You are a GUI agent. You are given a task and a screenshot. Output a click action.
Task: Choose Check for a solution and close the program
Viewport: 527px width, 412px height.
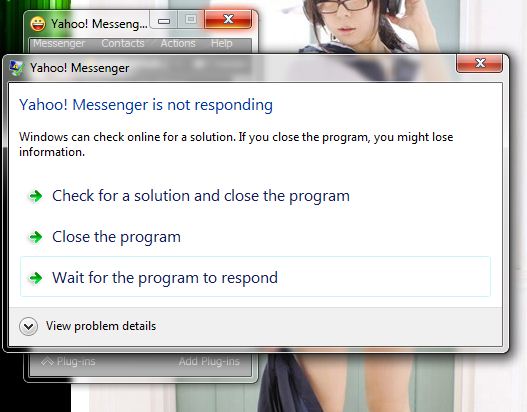tap(201, 196)
